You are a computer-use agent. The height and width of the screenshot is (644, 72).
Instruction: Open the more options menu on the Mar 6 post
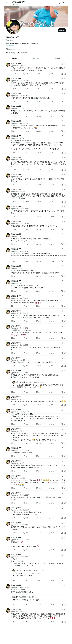pyautogui.click(x=65, y=64)
